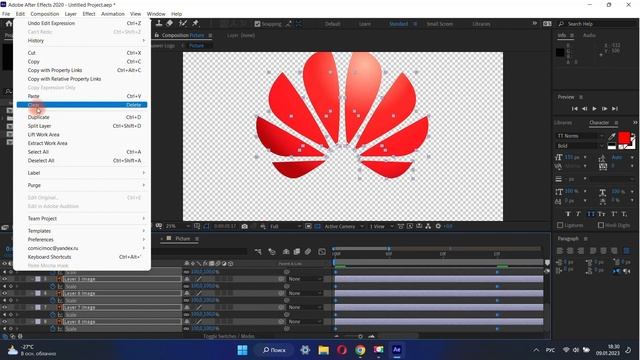Image resolution: width=640 pixels, height=360 pixels.
Task: Switch to Libraries panel tab
Action: 563,122
